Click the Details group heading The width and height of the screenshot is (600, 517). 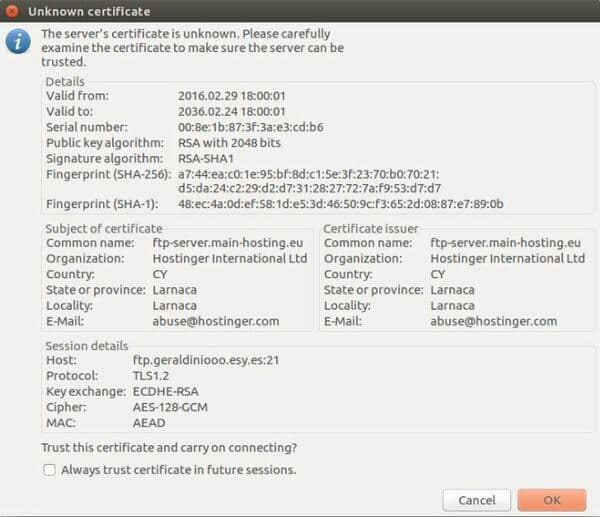pyautogui.click(x=65, y=81)
